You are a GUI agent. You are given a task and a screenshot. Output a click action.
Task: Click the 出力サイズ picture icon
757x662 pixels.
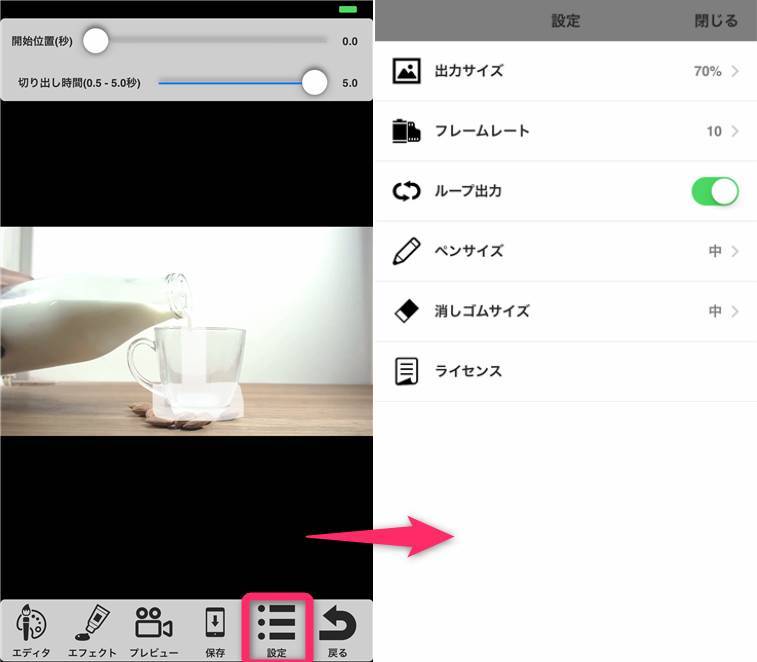pyautogui.click(x=406, y=71)
